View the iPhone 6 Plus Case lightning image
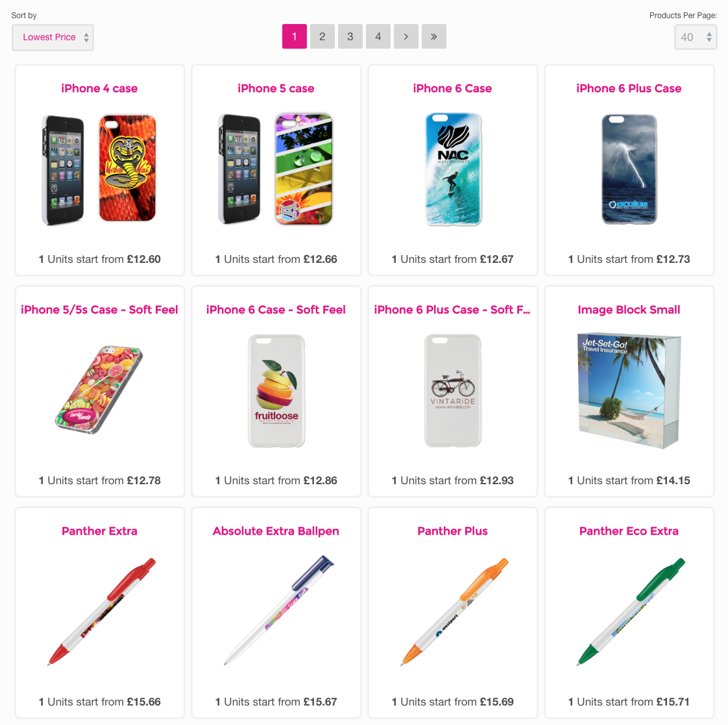728x725 pixels. (x=629, y=169)
